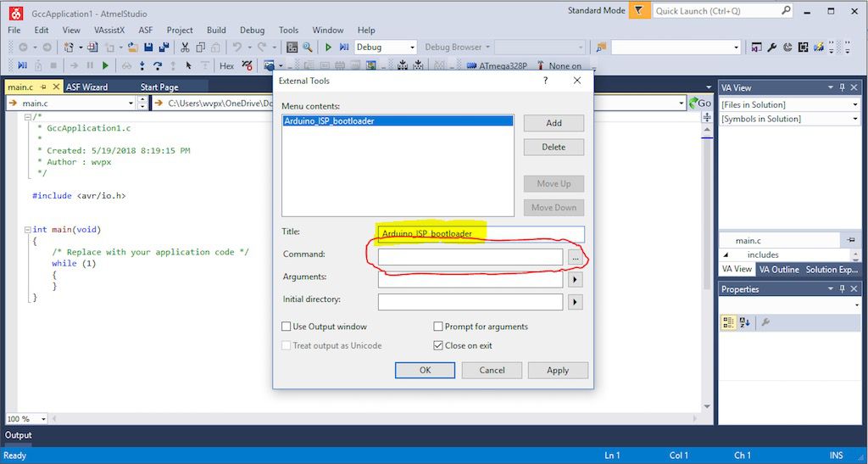Switch to the VA Outline tab
Viewport: 868px width, 464px height.
(x=779, y=269)
